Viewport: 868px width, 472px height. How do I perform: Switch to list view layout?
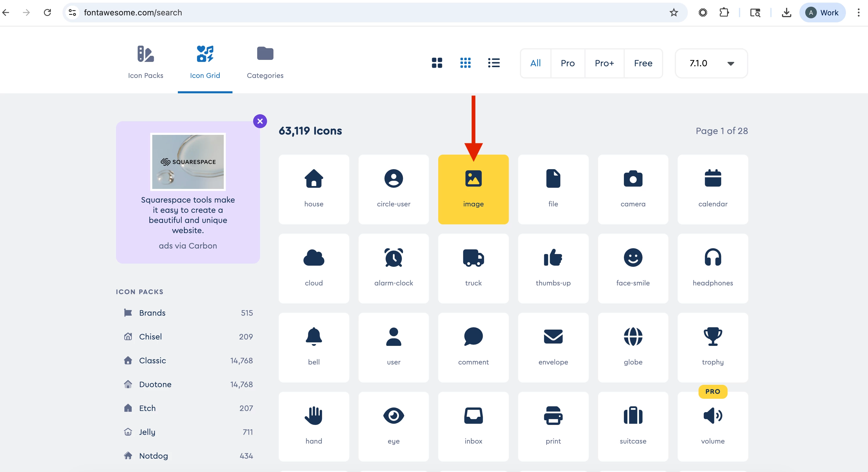(494, 63)
